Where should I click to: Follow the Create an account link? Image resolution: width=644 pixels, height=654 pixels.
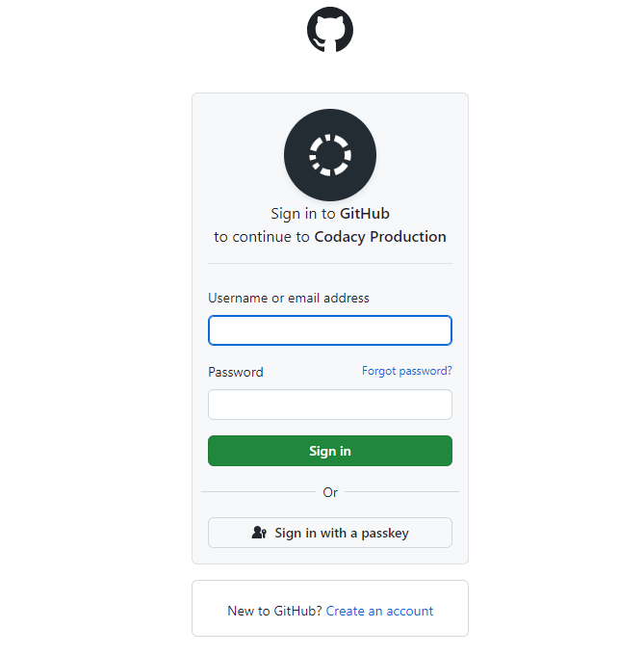pyautogui.click(x=379, y=611)
